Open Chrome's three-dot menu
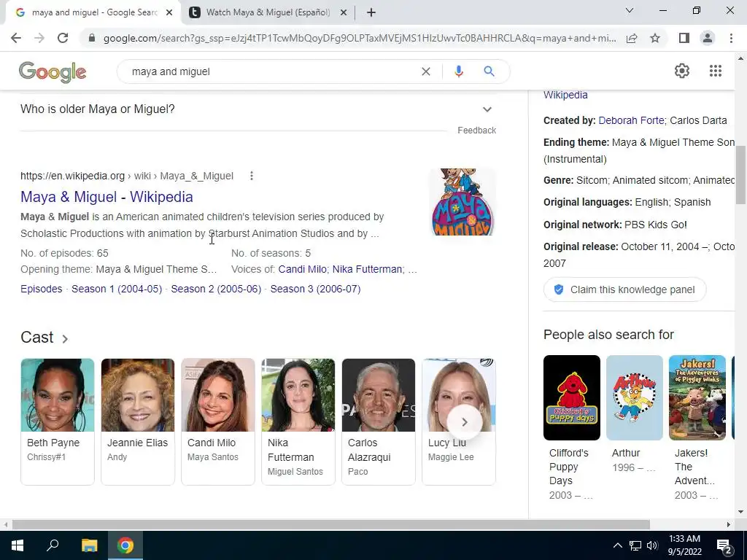 731,38
